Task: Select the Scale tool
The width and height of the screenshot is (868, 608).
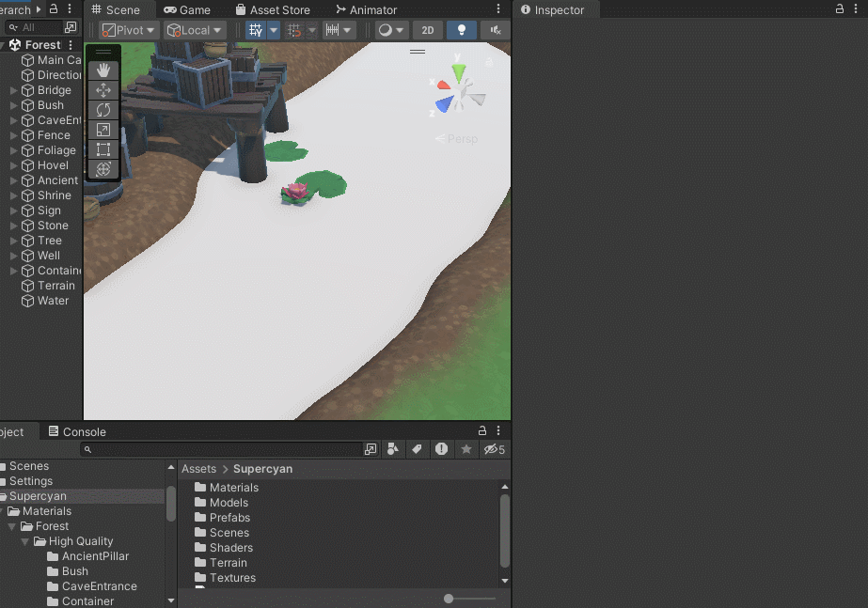Action: (x=103, y=130)
